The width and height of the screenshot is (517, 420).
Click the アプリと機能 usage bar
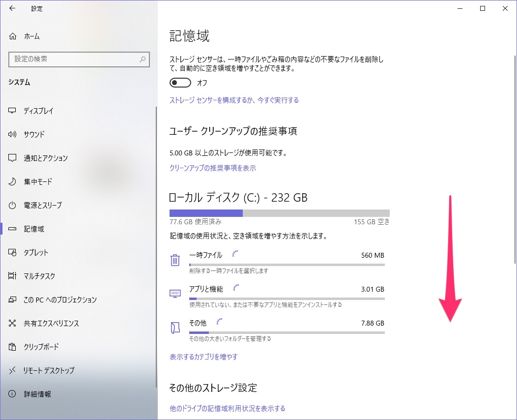[x=287, y=299]
